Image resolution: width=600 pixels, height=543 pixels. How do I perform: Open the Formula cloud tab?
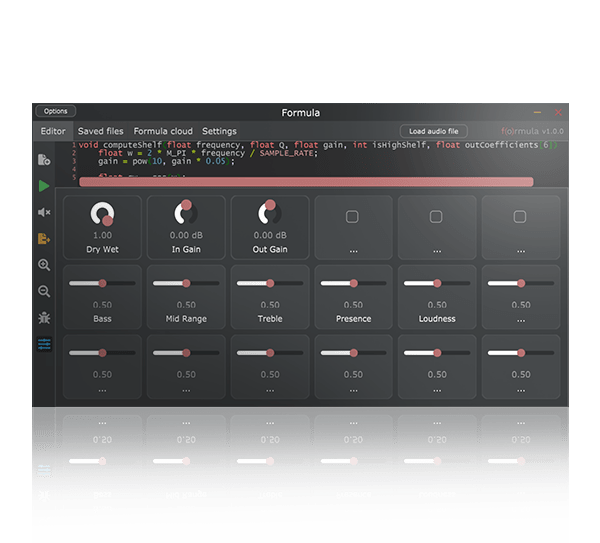tap(163, 131)
